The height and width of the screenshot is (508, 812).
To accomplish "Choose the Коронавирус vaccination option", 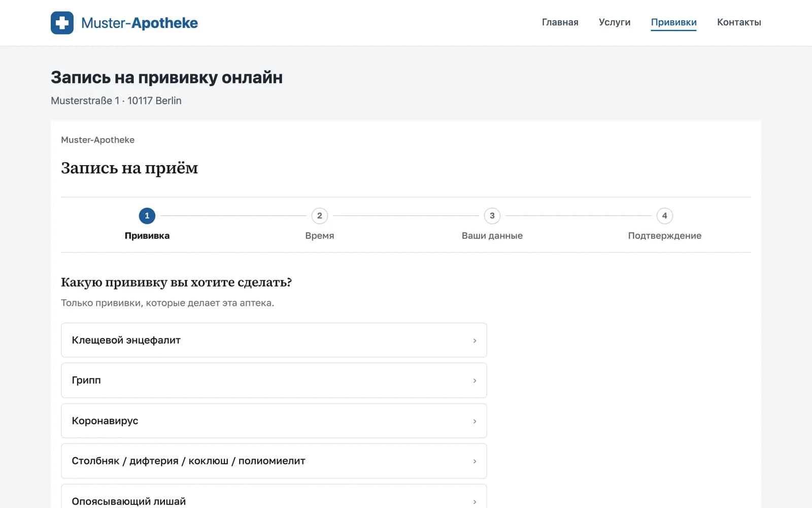I will 274,421.
